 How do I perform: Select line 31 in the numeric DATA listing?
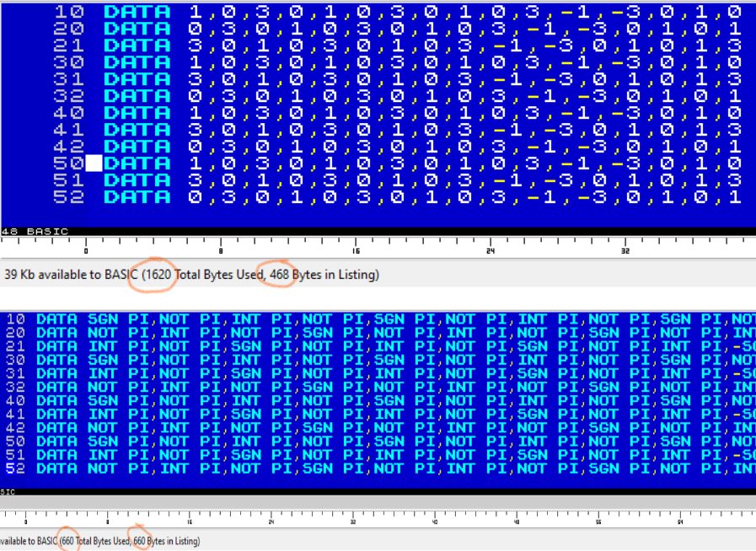[398, 79]
